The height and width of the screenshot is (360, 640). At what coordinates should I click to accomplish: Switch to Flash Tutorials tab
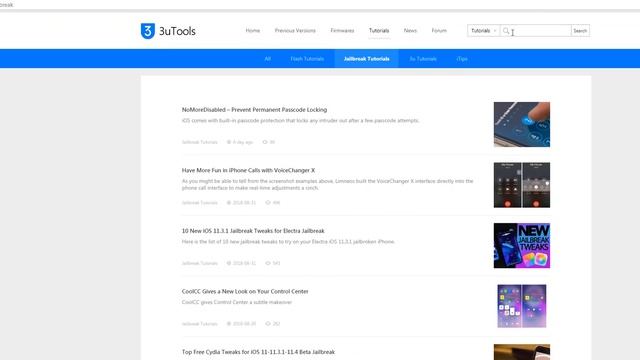[307, 59]
